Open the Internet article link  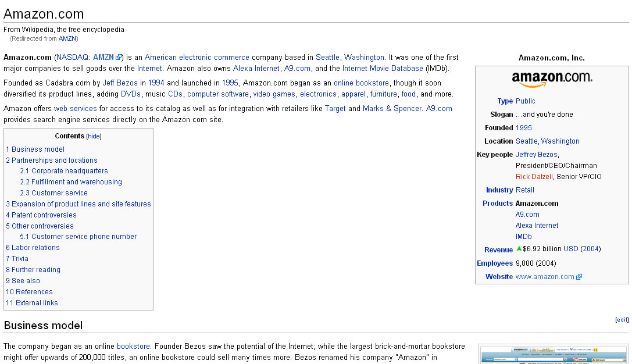coord(149,69)
